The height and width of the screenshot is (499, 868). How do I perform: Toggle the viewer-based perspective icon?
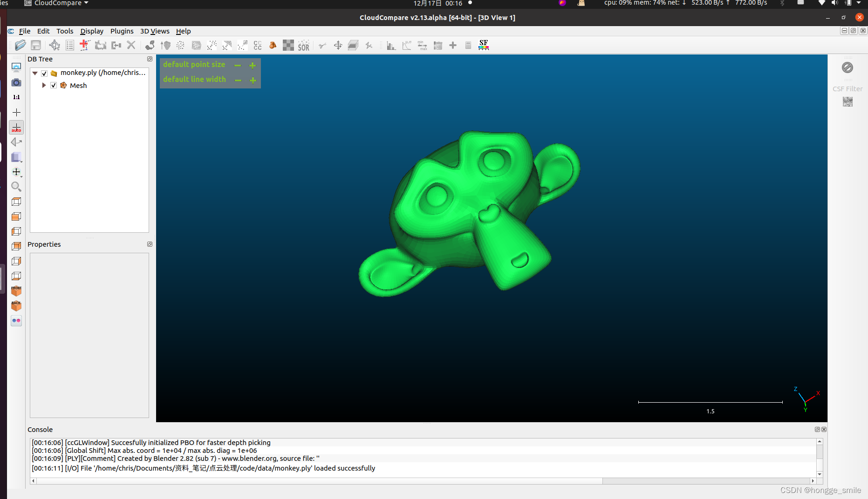16,142
